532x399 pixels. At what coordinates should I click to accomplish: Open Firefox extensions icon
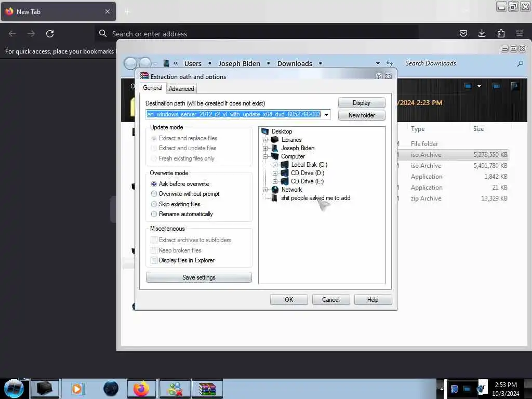click(501, 33)
